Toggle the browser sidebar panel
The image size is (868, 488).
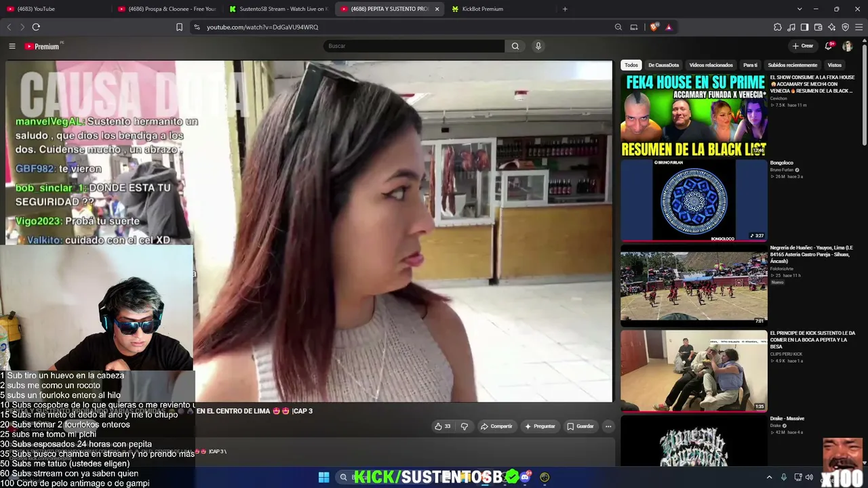[x=804, y=27]
